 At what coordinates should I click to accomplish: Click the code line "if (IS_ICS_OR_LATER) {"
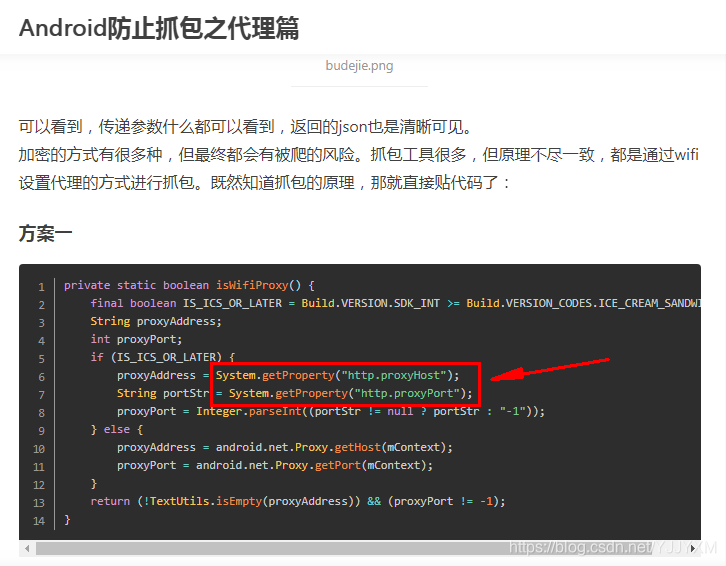click(x=163, y=357)
